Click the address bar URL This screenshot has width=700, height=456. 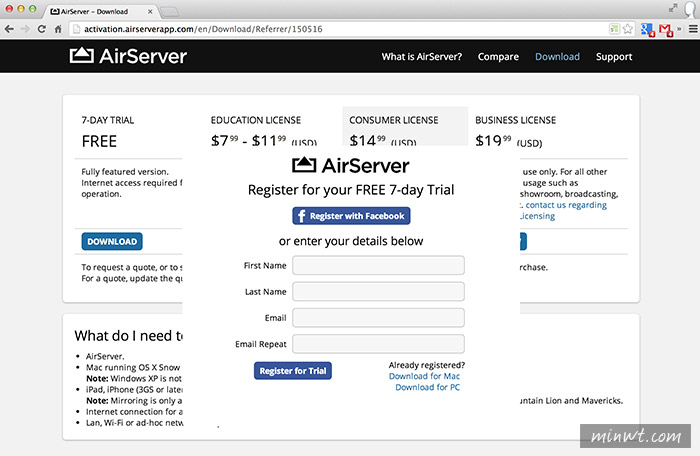coord(203,29)
